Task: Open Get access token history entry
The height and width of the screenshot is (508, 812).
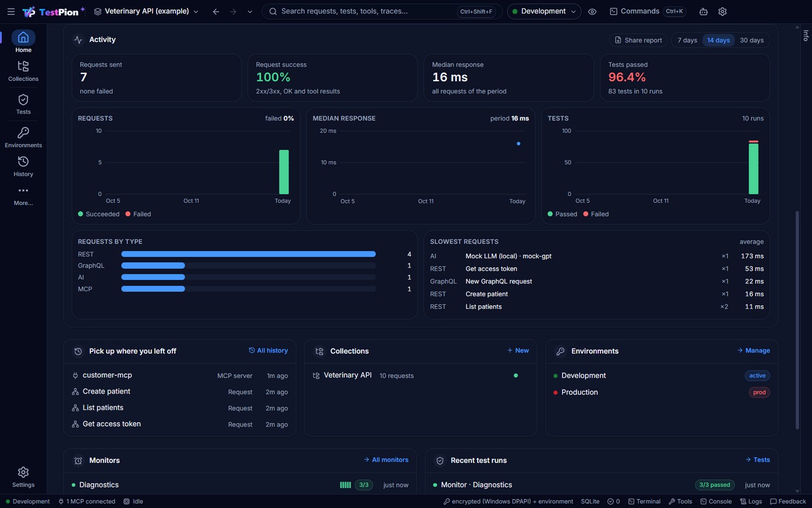Action: [180, 424]
